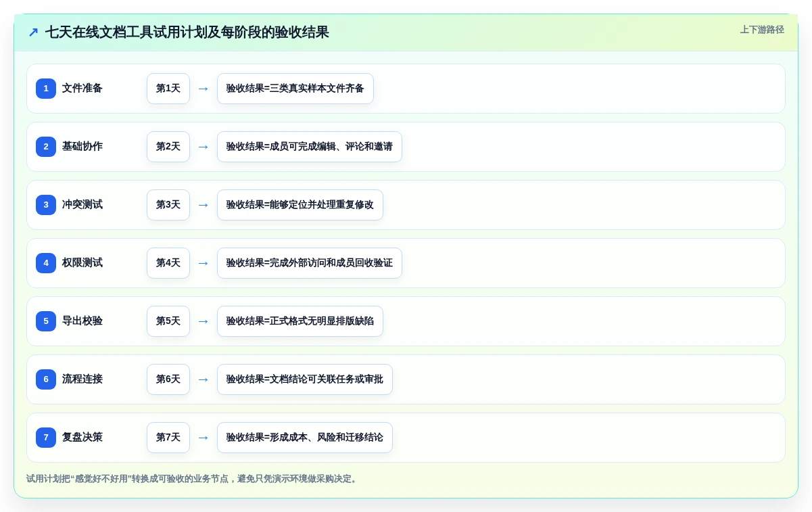This screenshot has height=512, width=812.
Task: Click the 第1天 day chip
Action: (x=168, y=89)
